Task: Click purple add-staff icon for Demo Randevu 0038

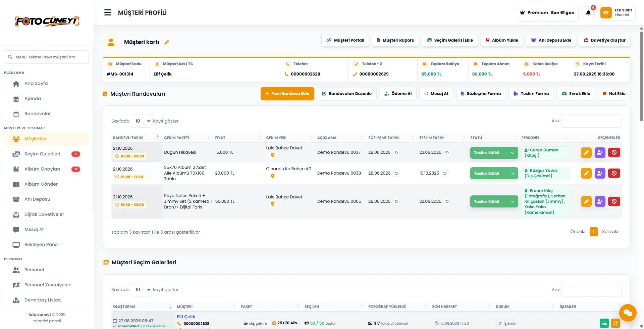Action: click(x=600, y=173)
